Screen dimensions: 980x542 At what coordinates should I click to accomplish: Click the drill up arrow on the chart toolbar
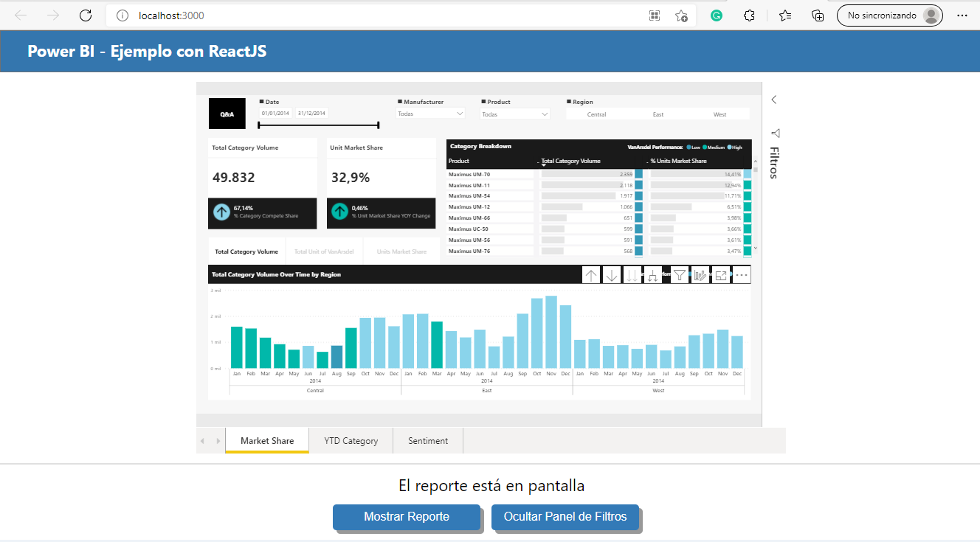591,274
